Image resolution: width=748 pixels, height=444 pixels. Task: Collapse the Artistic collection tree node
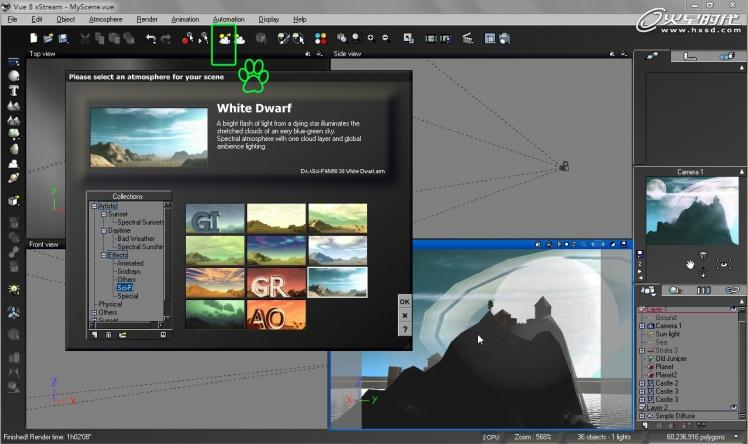tap(92, 206)
